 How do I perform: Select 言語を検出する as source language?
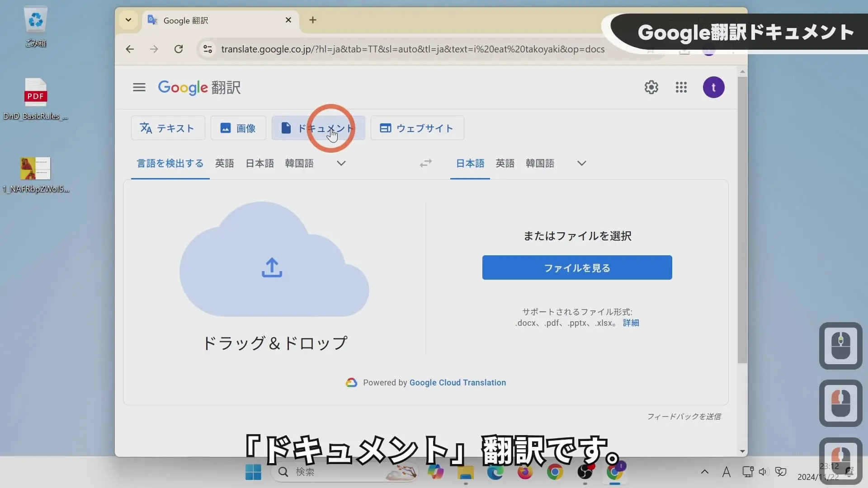click(170, 163)
